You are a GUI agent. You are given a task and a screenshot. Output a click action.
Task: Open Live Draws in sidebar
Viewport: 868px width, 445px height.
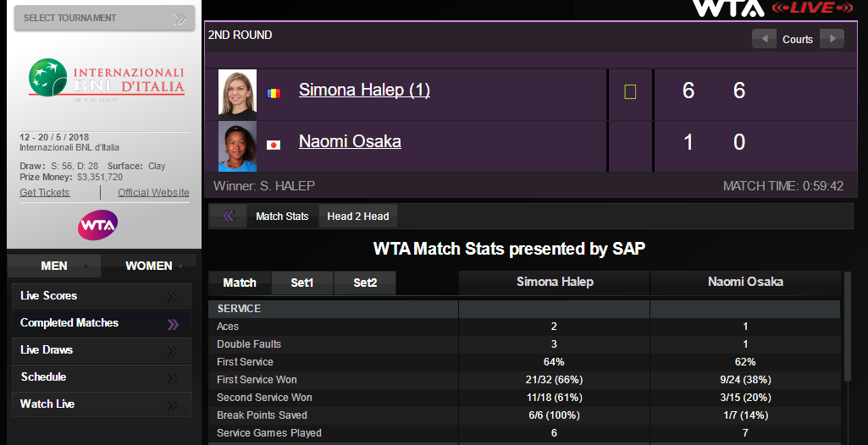(x=101, y=350)
